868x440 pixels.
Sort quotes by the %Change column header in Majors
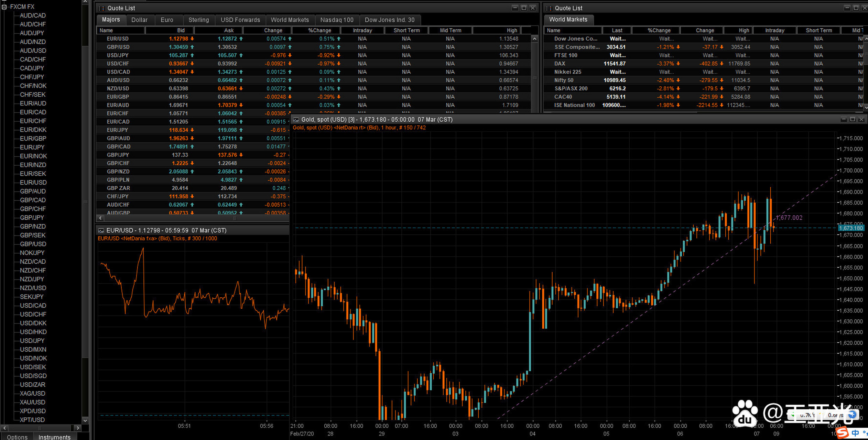319,30
